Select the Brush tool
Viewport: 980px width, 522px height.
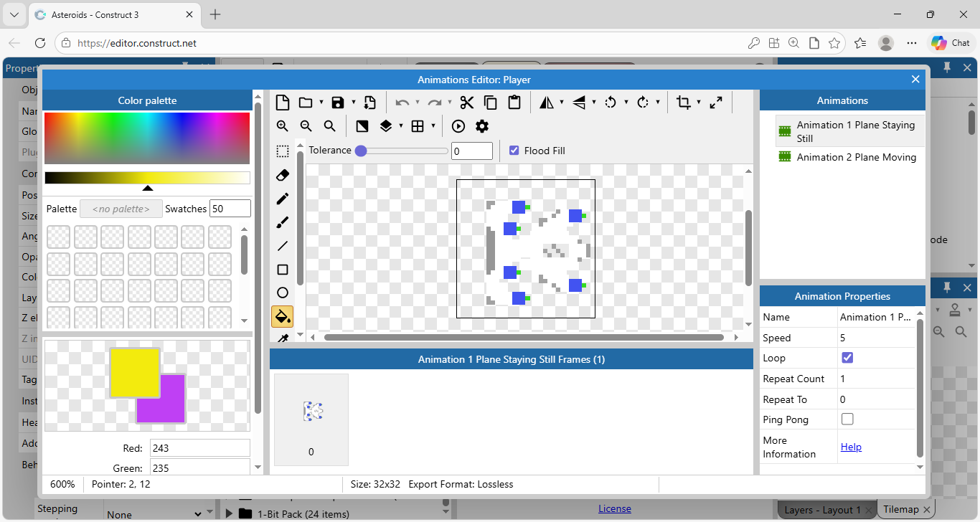coord(283,222)
